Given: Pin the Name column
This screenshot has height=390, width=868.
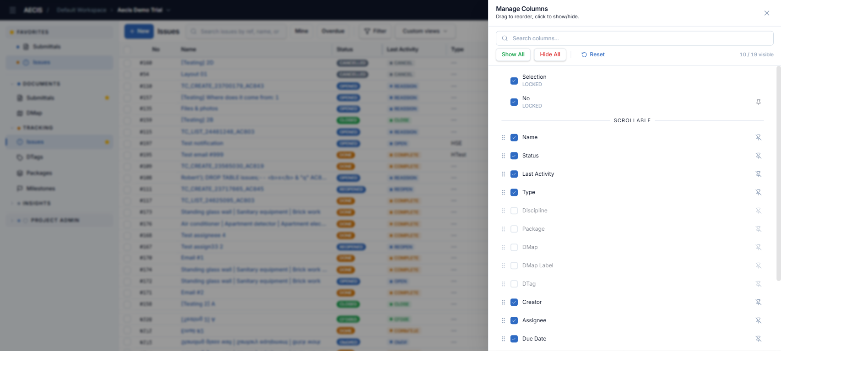Looking at the screenshot, I should [758, 137].
